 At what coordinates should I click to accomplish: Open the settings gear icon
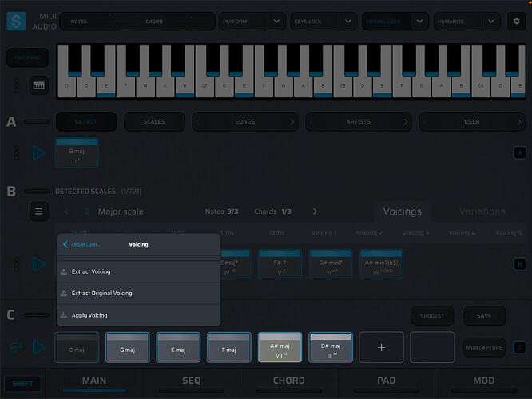coord(516,22)
